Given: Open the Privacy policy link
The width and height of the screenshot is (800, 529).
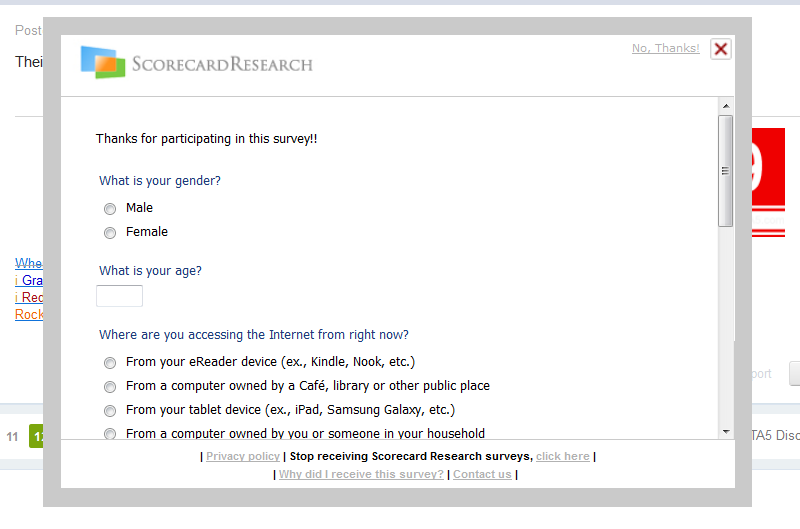Looking at the screenshot, I should pyautogui.click(x=243, y=456).
